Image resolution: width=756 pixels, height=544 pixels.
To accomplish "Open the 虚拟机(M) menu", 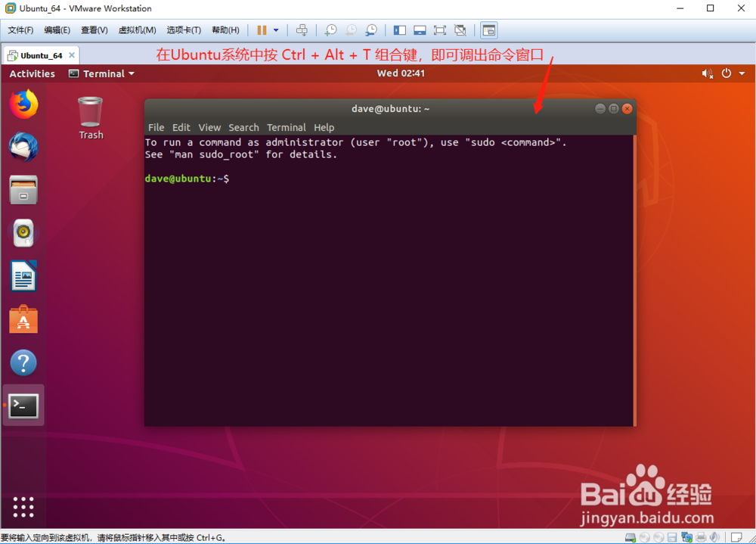I will 137,30.
